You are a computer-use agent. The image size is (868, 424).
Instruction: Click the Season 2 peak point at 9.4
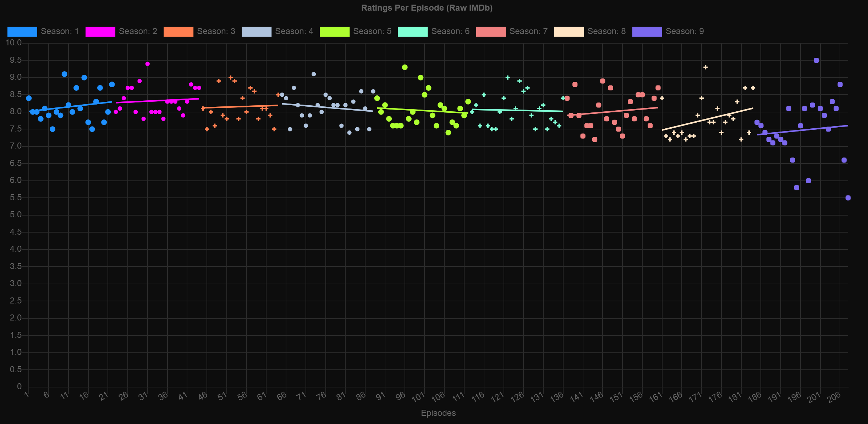(148, 64)
